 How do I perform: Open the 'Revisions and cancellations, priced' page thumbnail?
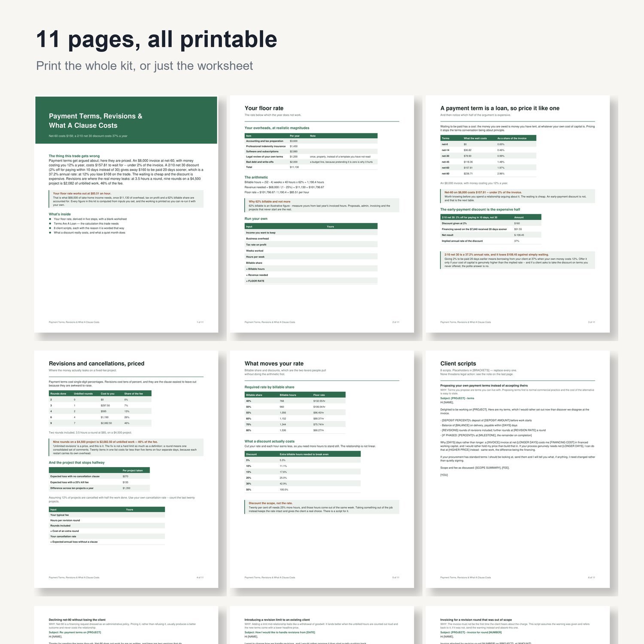coord(126,469)
